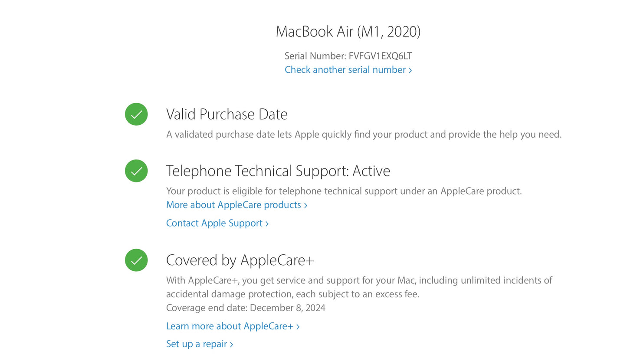Follow the Contact Apple Support link
Image resolution: width=627 pixels, height=364 pixels.
tap(214, 223)
